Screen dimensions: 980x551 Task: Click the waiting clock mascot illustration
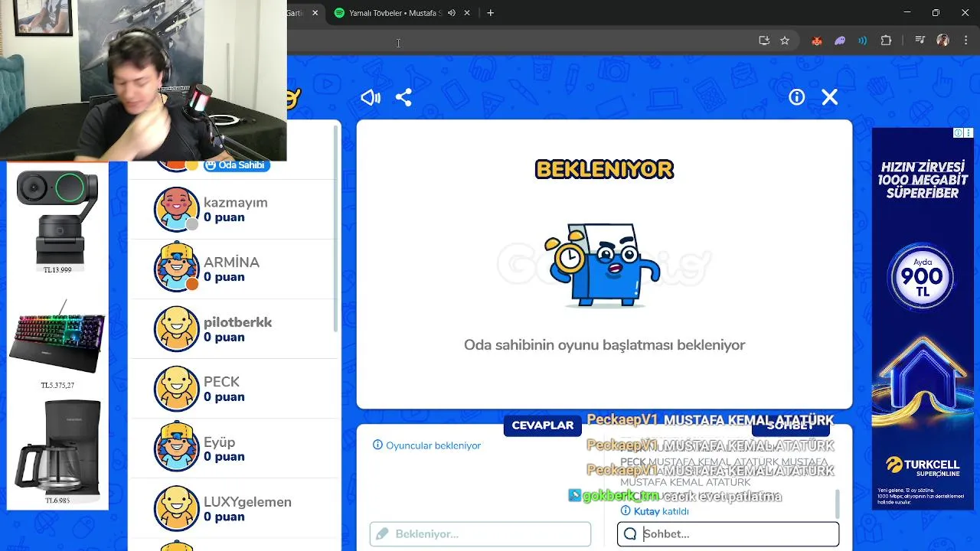click(603, 265)
